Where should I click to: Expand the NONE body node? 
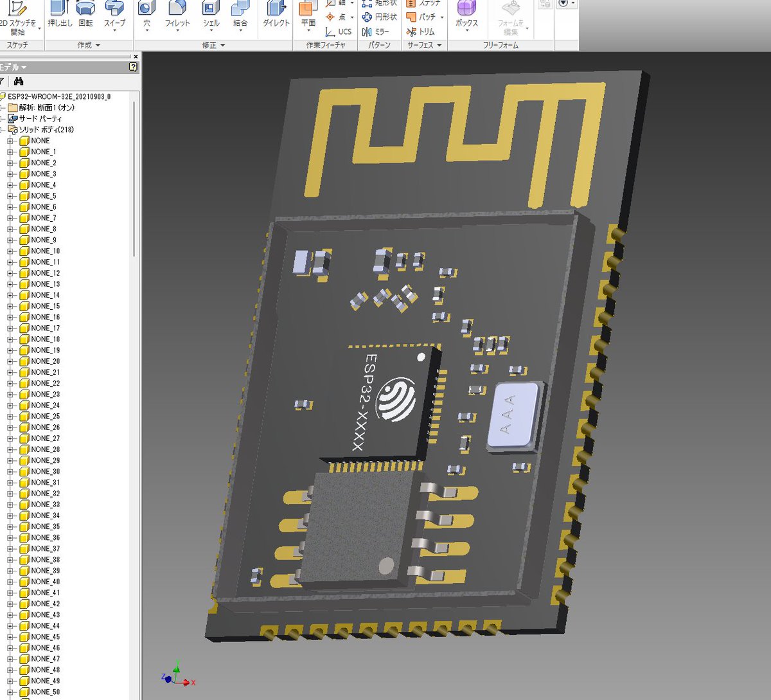pos(10,141)
